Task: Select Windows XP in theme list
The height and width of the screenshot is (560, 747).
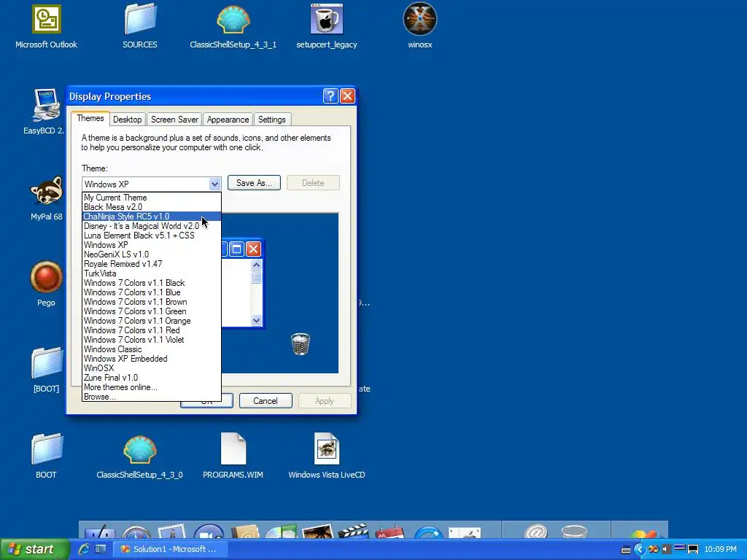Action: [152, 245]
